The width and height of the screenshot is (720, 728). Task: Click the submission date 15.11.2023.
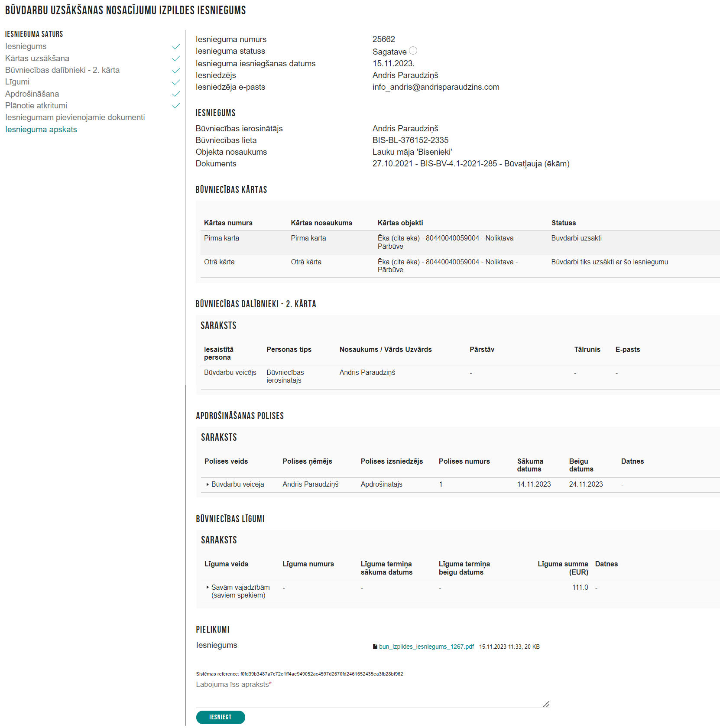click(x=393, y=64)
